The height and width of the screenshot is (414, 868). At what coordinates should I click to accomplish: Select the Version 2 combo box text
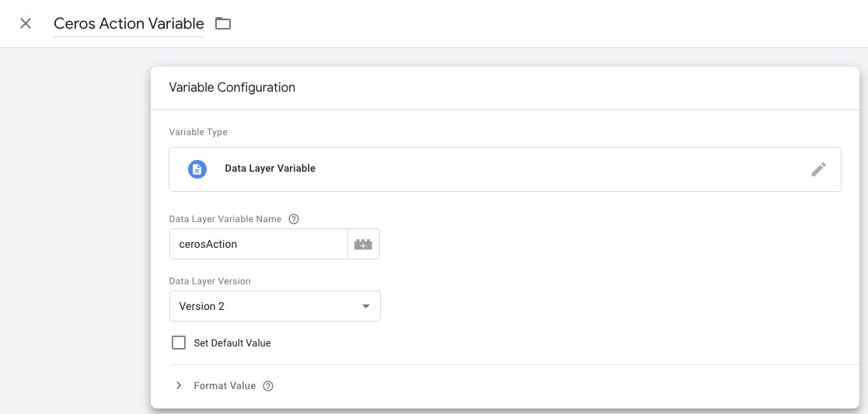click(202, 306)
